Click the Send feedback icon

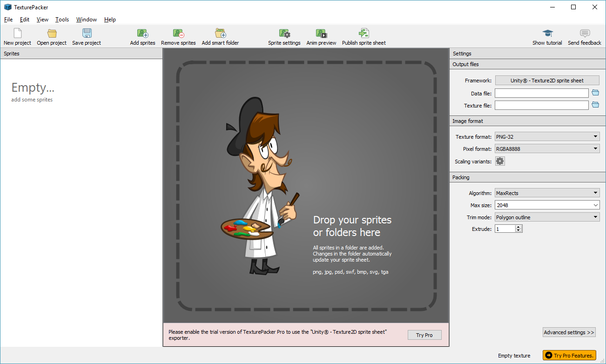click(x=585, y=34)
